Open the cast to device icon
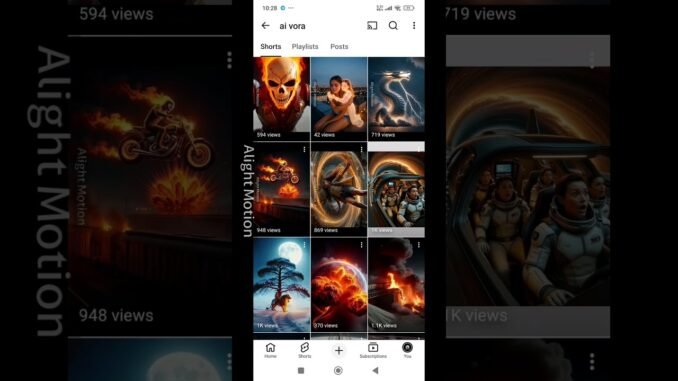The width and height of the screenshot is (678, 381). (372, 26)
